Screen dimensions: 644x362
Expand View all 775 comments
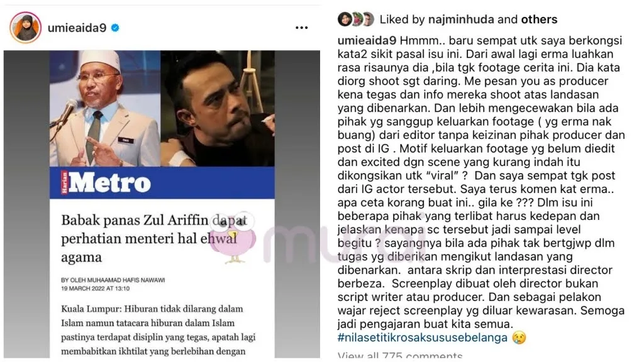[x=400, y=356]
